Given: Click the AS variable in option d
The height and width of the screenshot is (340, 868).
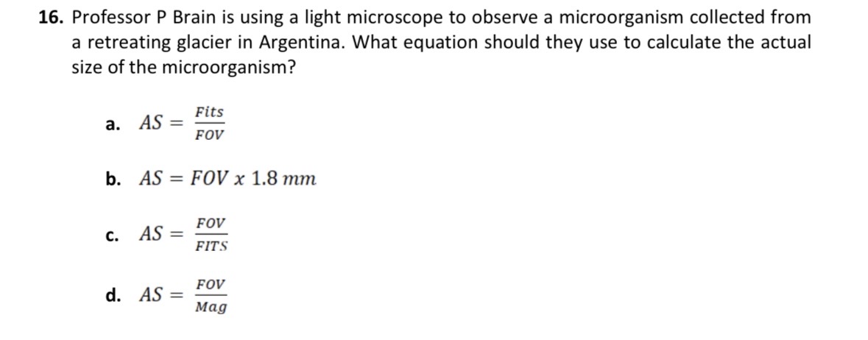Looking at the screenshot, I should pos(151,295).
